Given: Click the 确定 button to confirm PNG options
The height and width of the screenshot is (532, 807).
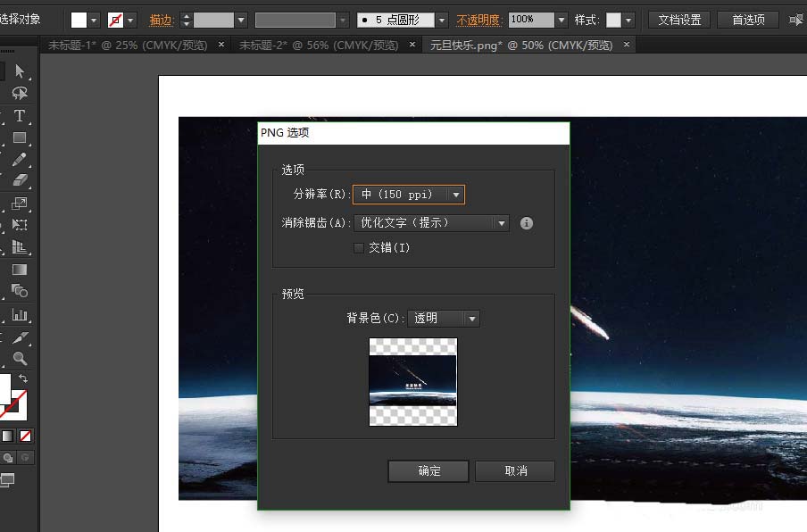Looking at the screenshot, I should click(428, 471).
